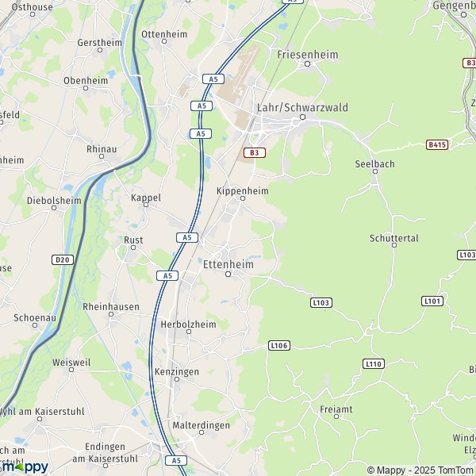The width and height of the screenshot is (476, 476).
Task: Click the L110 road shield
Action: (374, 363)
